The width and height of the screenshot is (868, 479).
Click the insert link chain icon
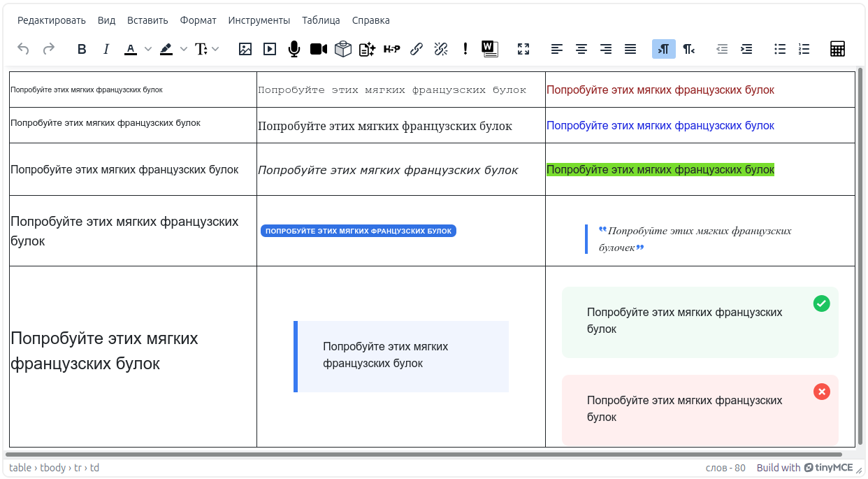pos(417,49)
